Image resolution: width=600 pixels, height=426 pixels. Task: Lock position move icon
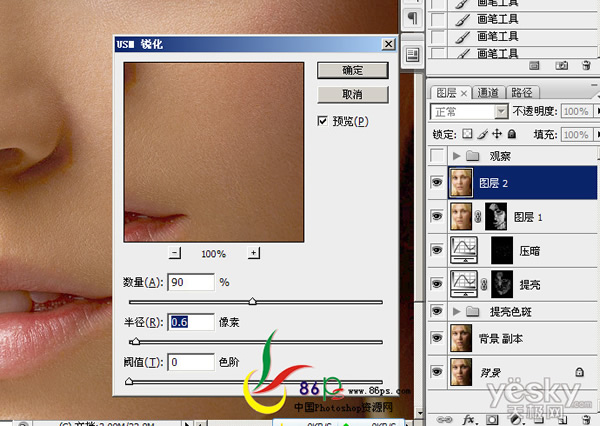coord(497,134)
